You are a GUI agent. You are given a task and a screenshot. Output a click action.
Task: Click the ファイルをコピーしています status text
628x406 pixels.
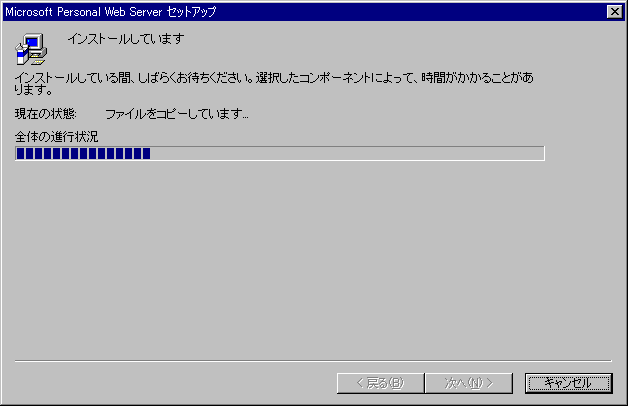tap(177, 114)
